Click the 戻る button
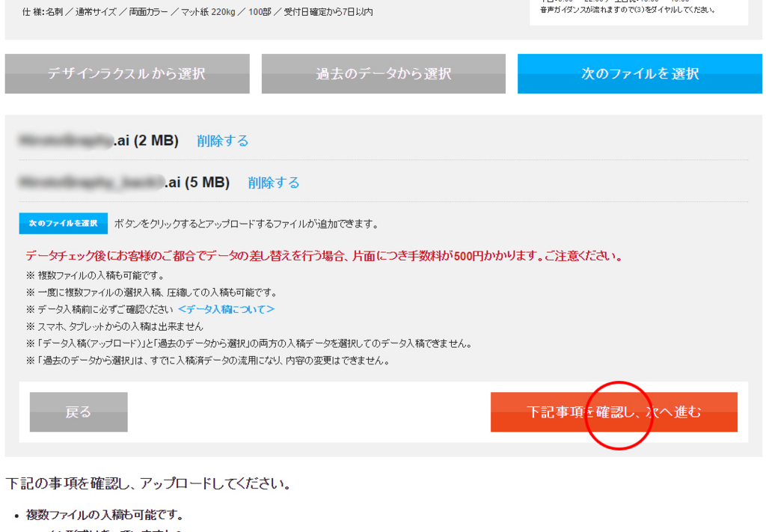The height and width of the screenshot is (532, 766). [79, 412]
